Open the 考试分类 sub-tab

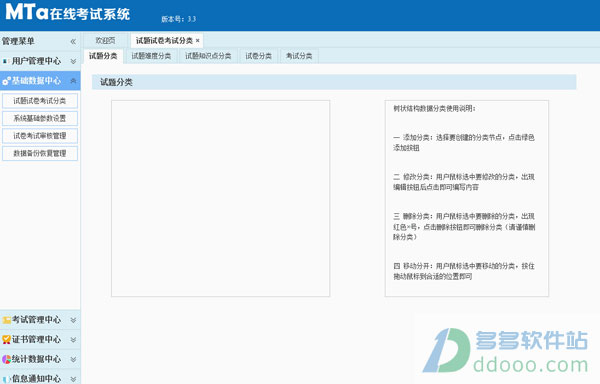(299, 56)
